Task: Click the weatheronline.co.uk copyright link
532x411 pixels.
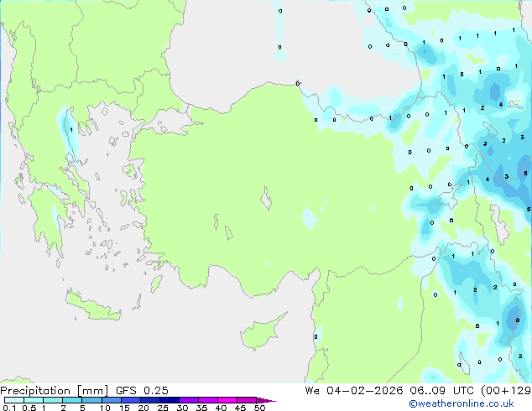Action: (462, 403)
